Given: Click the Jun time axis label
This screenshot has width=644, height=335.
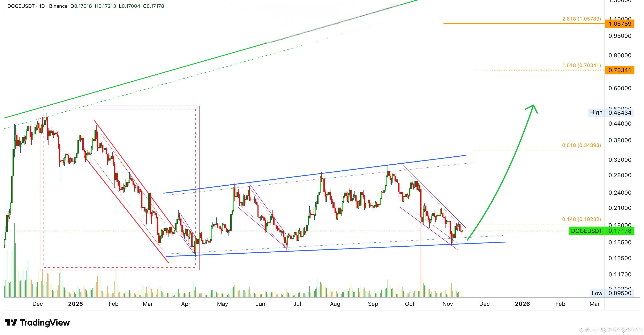Looking at the screenshot, I should [260, 304].
